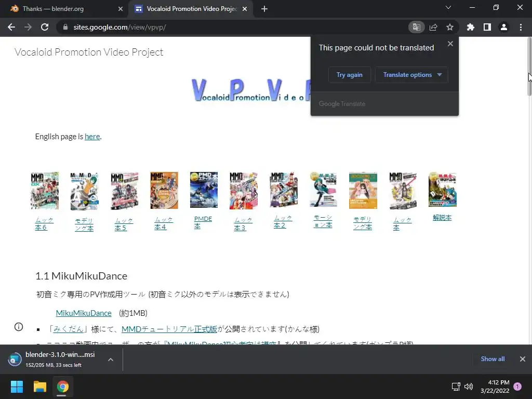Open the network status tray icon
532x399 pixels.
[x=456, y=387]
